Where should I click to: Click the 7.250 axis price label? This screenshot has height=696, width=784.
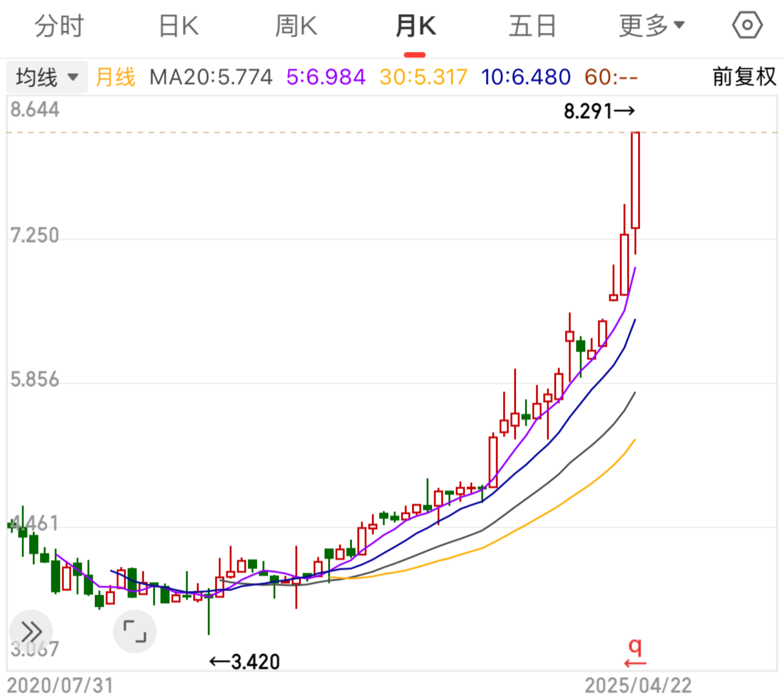35,235
